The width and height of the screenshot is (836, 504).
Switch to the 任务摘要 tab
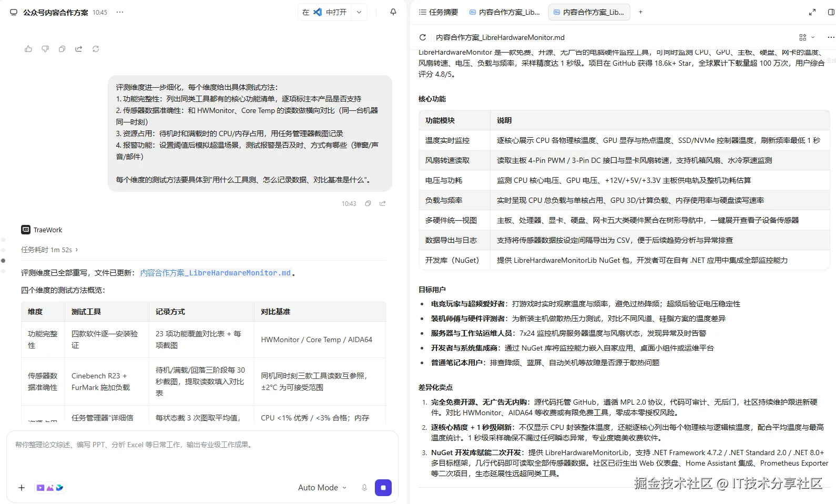(439, 12)
